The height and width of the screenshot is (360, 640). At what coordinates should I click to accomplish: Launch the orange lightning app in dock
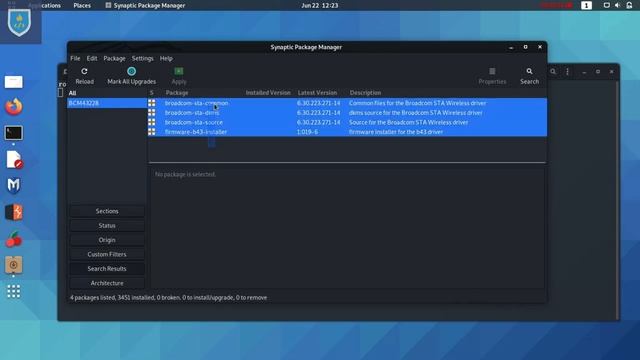click(13, 212)
